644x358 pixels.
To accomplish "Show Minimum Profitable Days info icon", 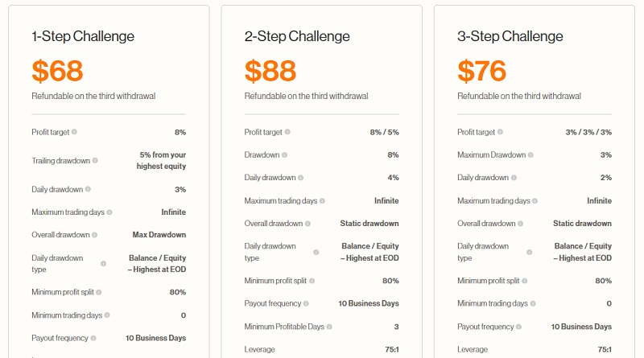I will tap(329, 327).
